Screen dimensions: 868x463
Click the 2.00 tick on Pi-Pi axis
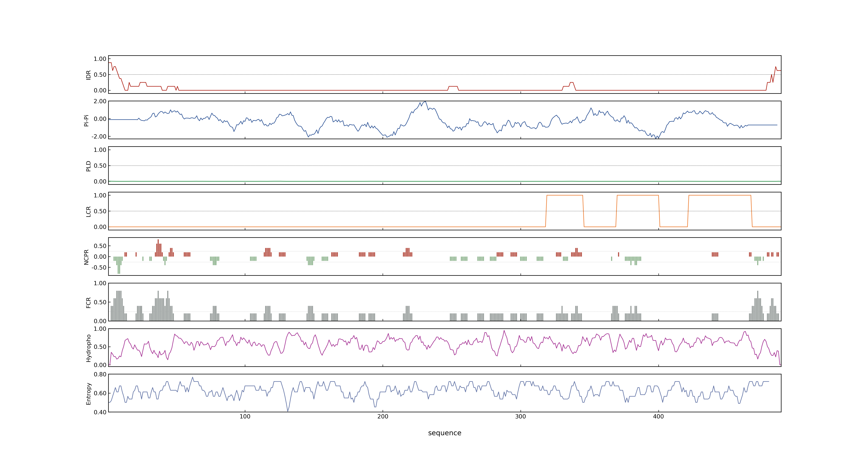(x=100, y=101)
